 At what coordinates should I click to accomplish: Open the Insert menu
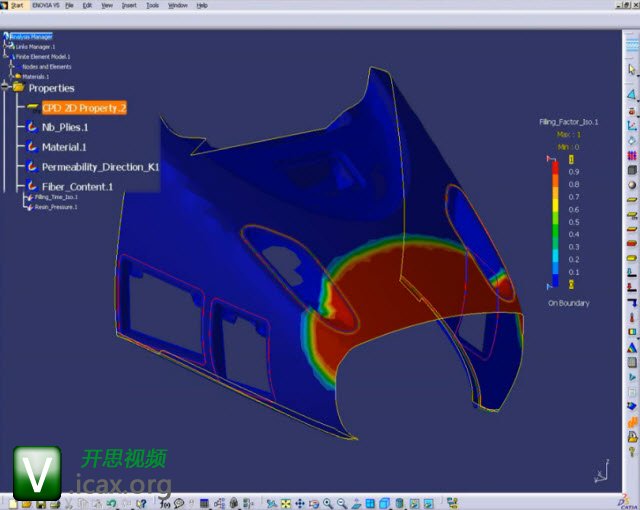[129, 5]
